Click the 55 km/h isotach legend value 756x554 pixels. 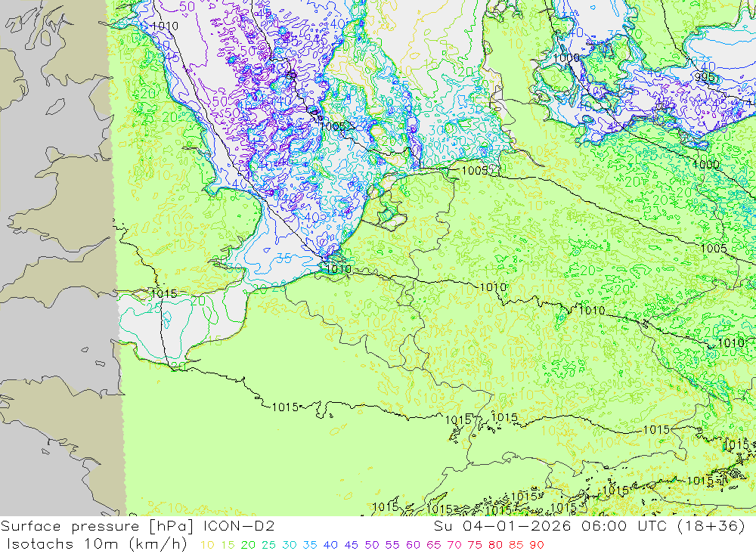392,545
